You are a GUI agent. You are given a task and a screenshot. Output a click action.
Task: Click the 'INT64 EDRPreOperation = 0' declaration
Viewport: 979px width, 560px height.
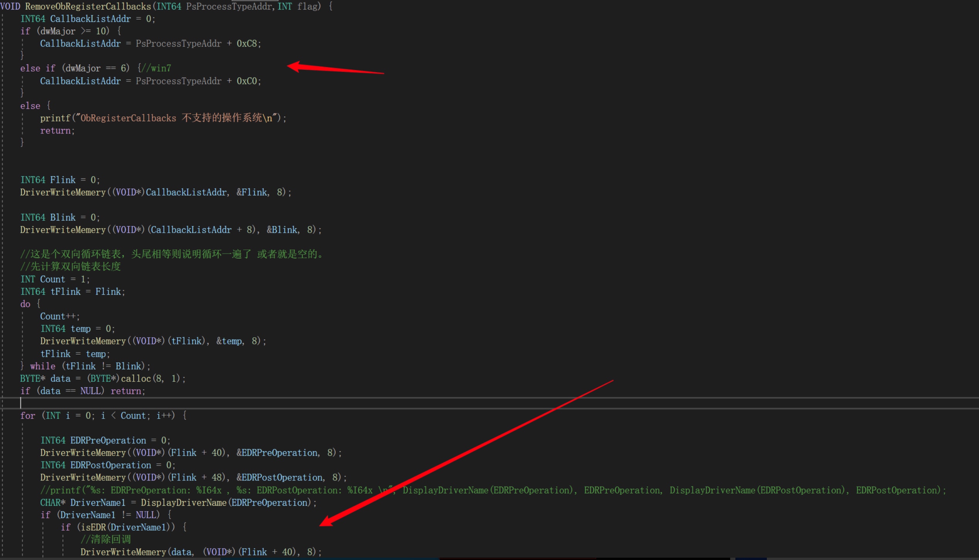(x=105, y=440)
